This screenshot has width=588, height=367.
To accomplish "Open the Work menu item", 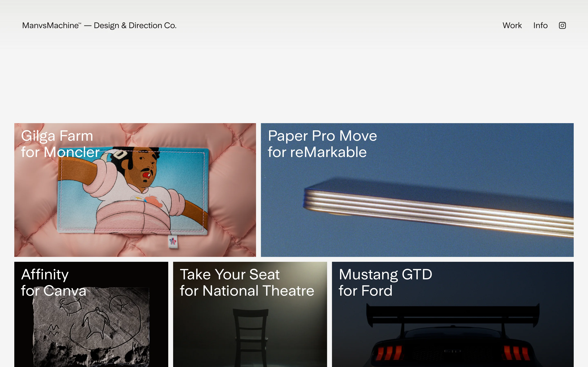I will (512, 25).
